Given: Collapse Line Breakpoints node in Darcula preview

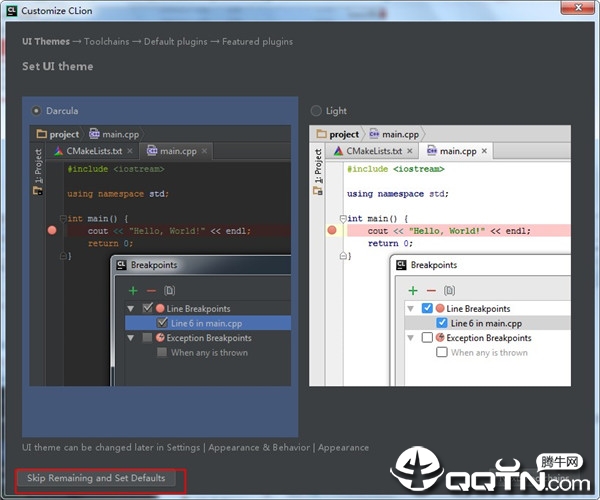Looking at the screenshot, I should [130, 308].
